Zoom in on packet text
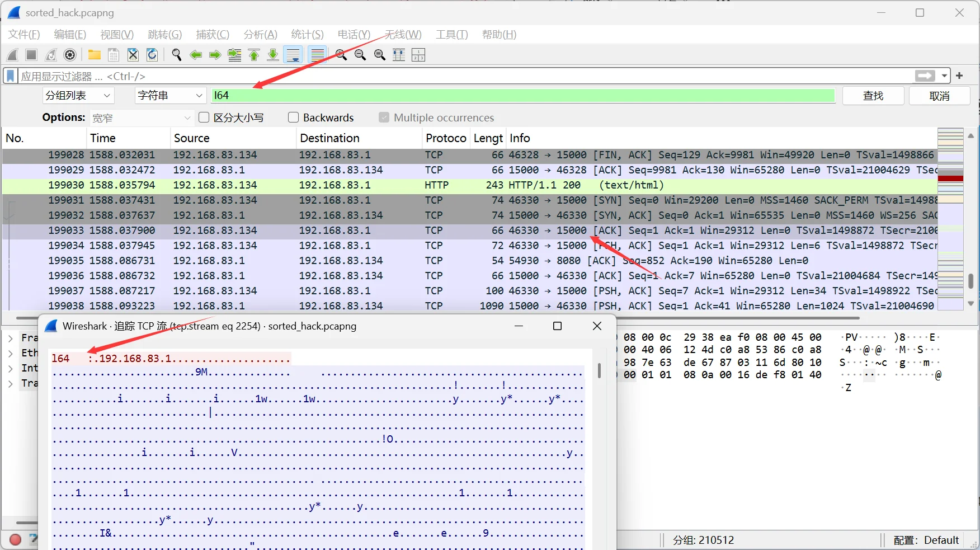This screenshot has width=980, height=550. 341,55
